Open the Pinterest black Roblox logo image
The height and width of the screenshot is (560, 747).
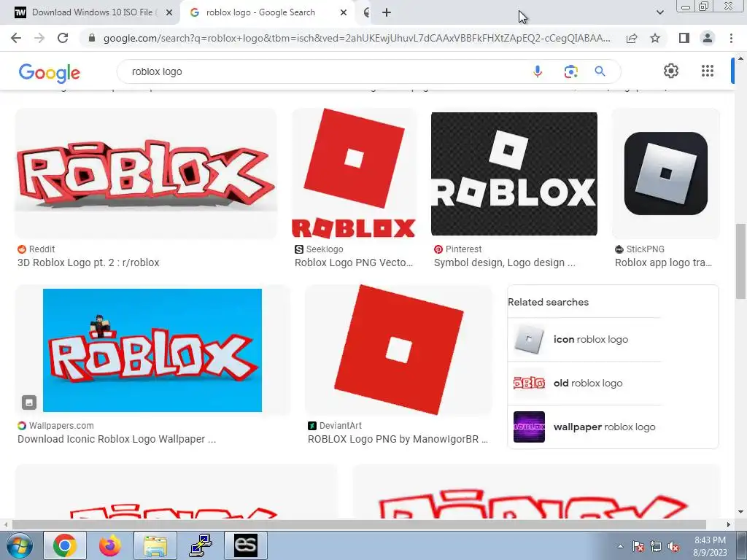[x=514, y=174]
